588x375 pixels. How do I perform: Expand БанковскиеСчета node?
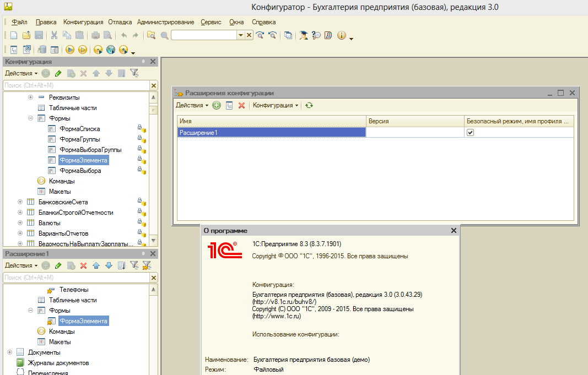(20, 202)
